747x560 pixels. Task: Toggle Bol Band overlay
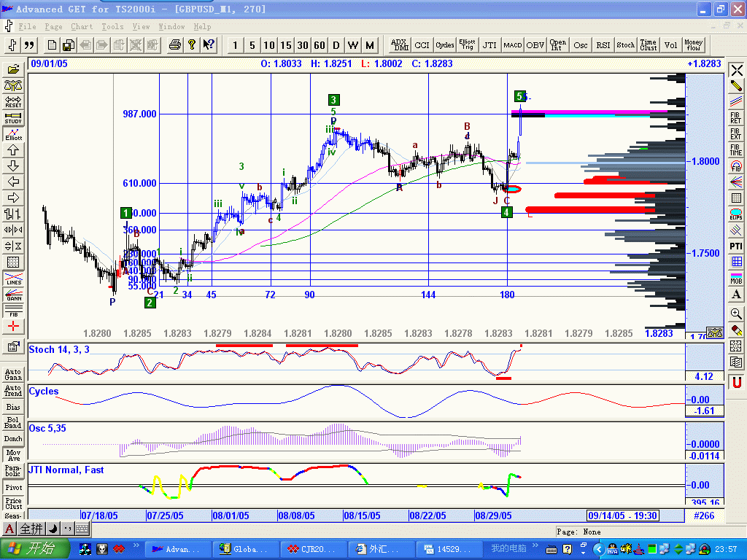tap(13, 423)
